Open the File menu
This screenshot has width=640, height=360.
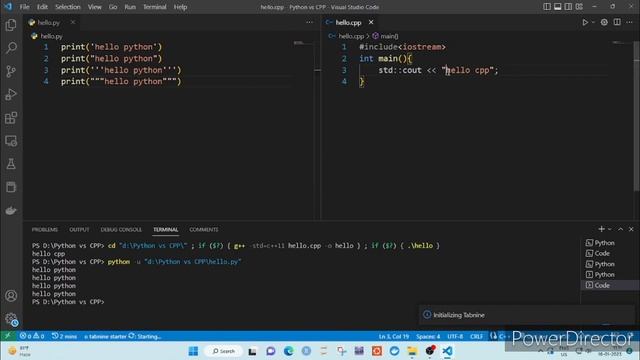[24, 7]
